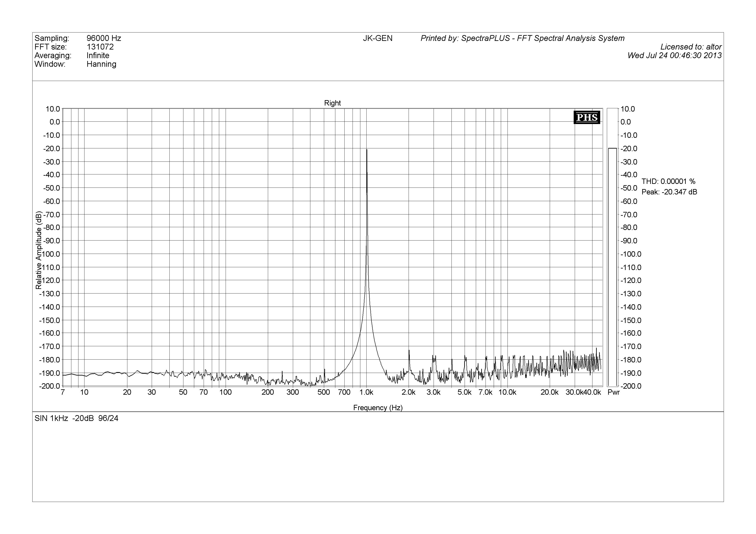This screenshot has height=534, width=756.
Task: Click the date 'Wed Jul 24 00:46:30 2013'
Action: coord(675,55)
